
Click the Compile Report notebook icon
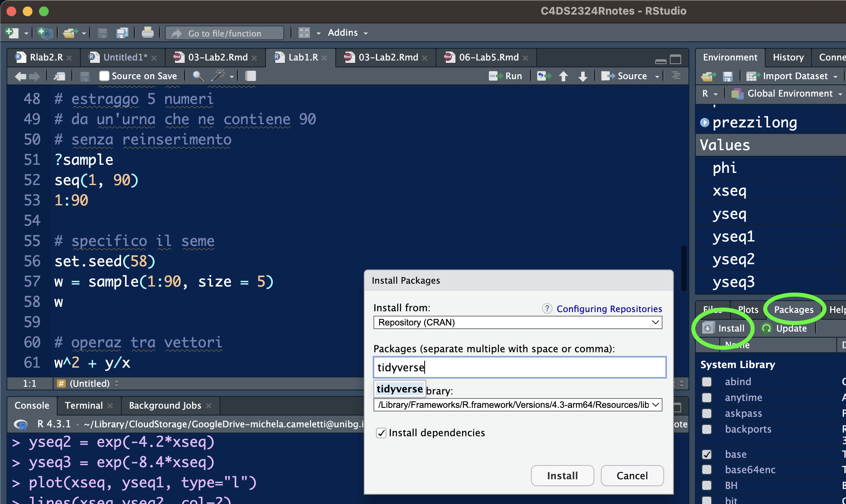click(250, 76)
